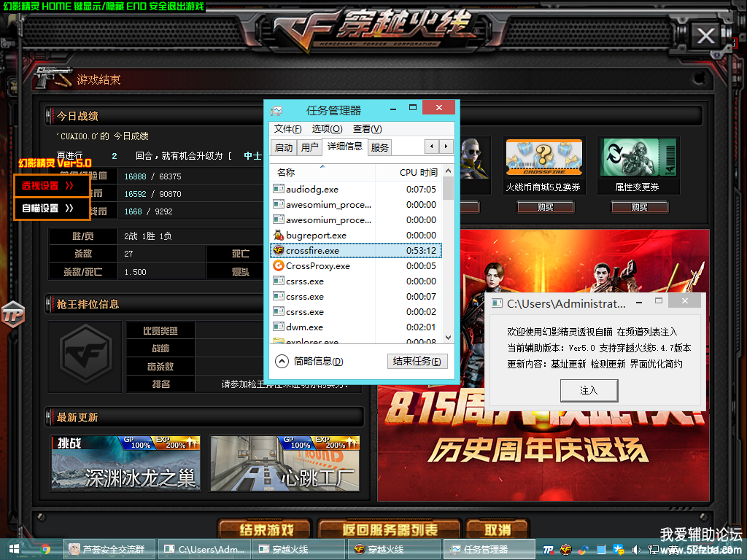The height and width of the screenshot is (560, 747).
Task: Click console window title icon
Action: coord(497,303)
